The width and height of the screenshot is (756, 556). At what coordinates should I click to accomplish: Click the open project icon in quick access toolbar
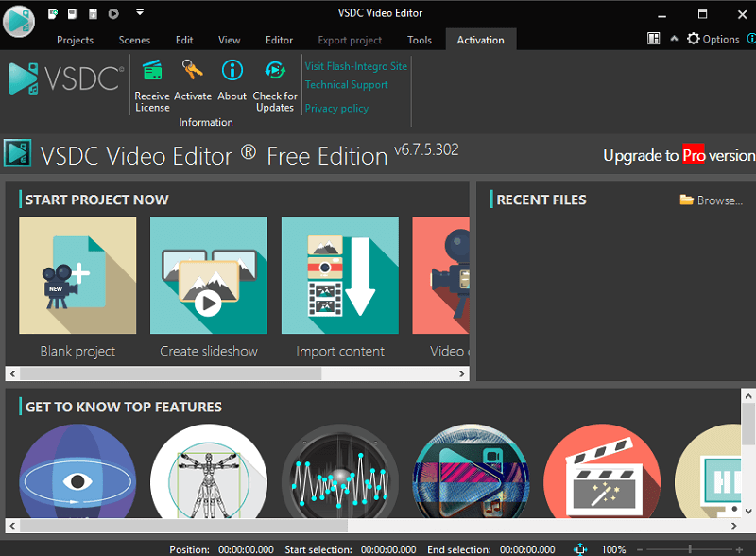[73, 13]
